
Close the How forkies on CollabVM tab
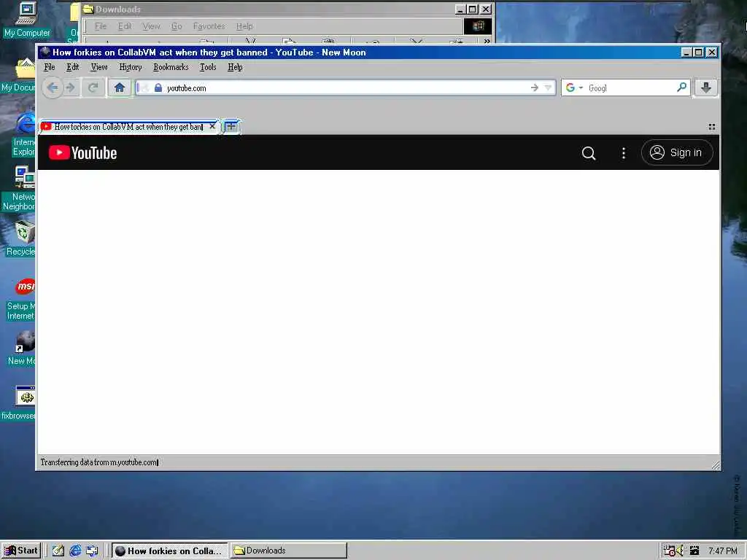pos(212,127)
